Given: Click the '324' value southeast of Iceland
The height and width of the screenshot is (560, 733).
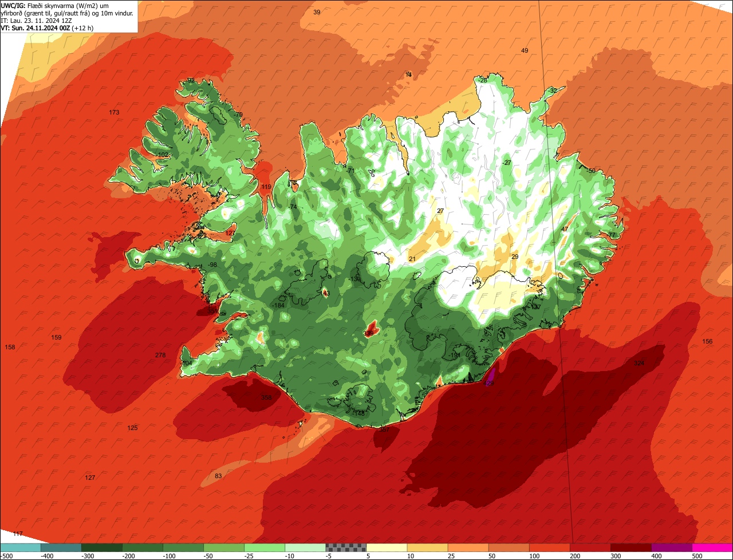Looking at the screenshot, I should (x=639, y=363).
